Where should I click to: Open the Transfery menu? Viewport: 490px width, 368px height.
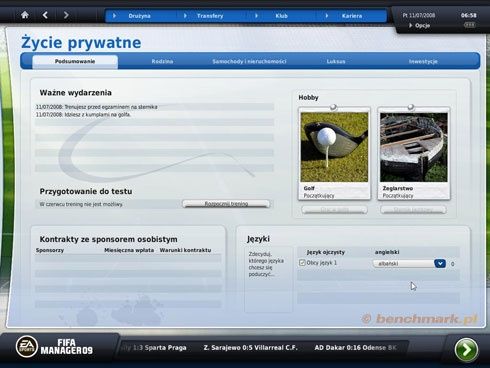tap(210, 16)
